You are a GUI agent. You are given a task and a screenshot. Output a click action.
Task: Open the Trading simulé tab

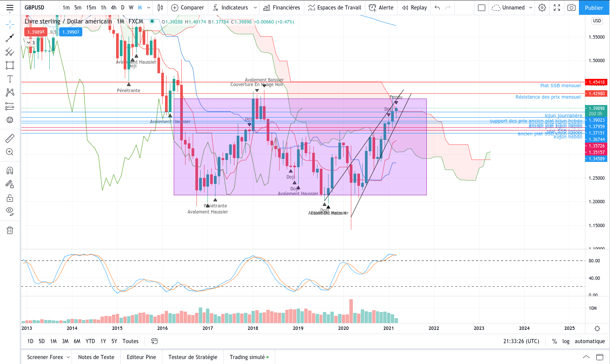click(x=249, y=357)
